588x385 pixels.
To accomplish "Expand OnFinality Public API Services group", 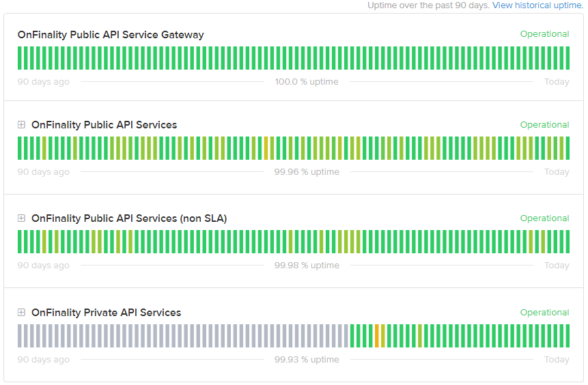I will tap(21, 124).
